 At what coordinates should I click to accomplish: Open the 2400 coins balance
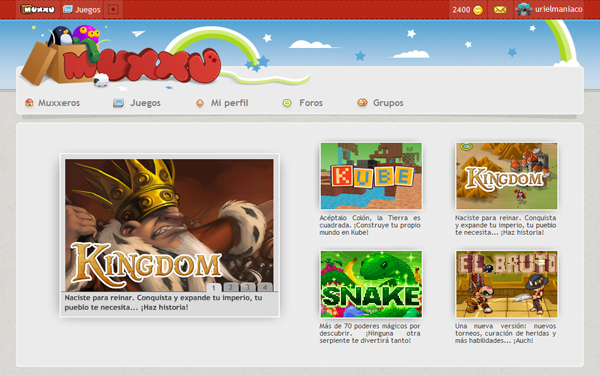pyautogui.click(x=467, y=10)
